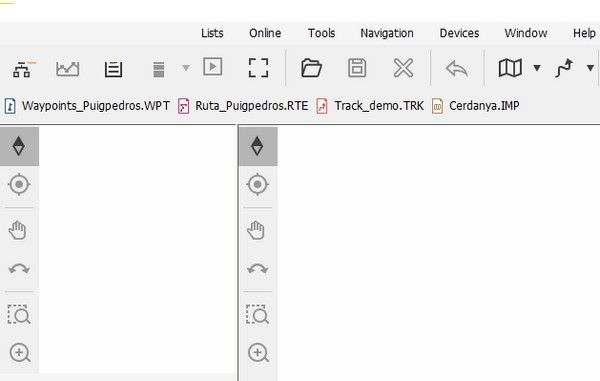The image size is (600, 381).
Task: Show the elevation graph icon
Action: click(x=67, y=69)
